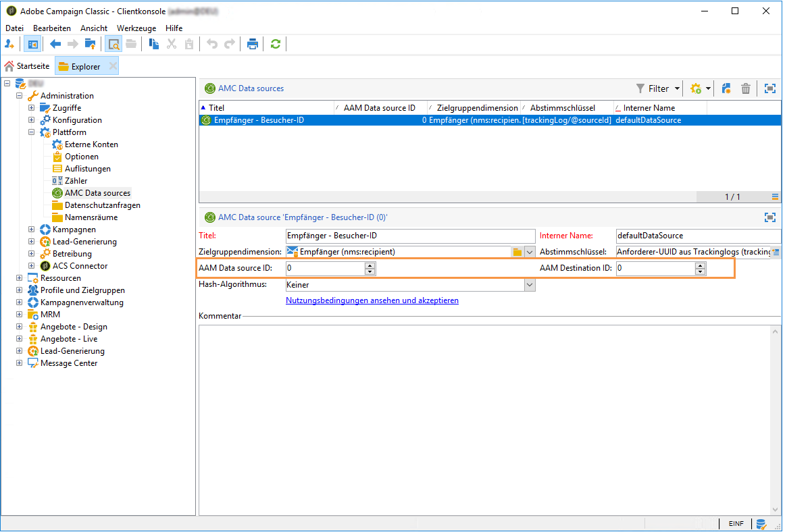Select Externe Konten in the tree
The image size is (785, 532).
pos(91,144)
